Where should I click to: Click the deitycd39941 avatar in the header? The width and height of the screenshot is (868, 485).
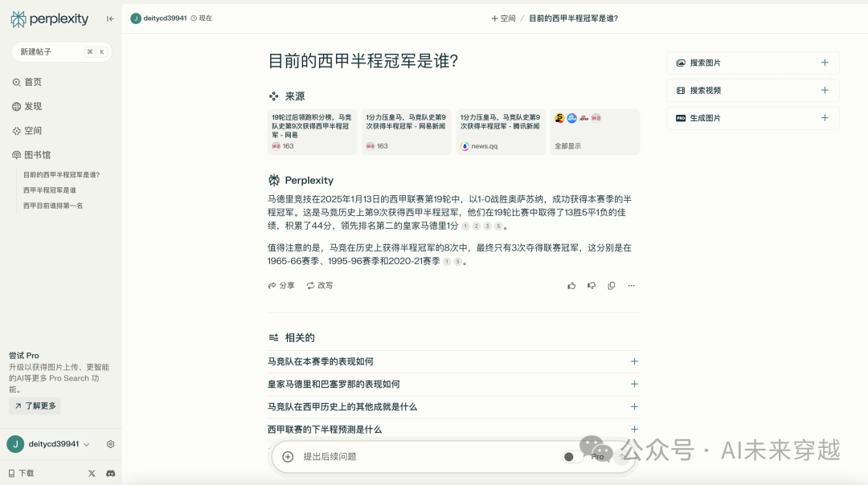click(x=136, y=18)
